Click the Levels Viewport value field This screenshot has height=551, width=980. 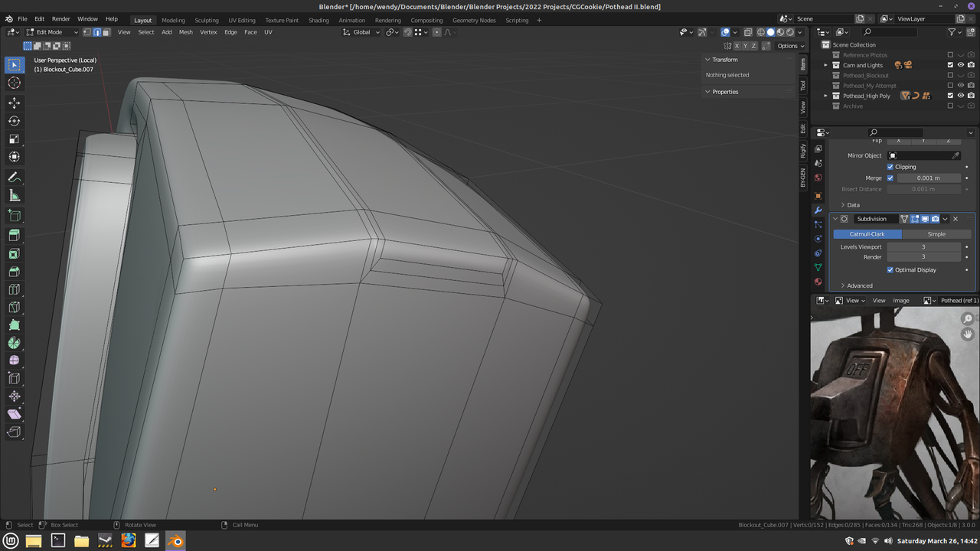(x=924, y=246)
